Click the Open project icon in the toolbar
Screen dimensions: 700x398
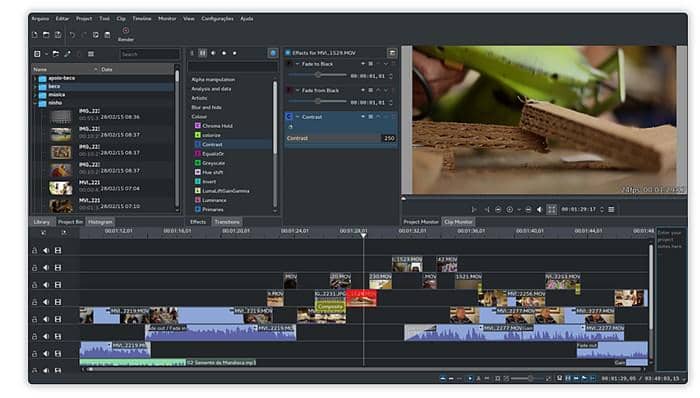[x=46, y=35]
